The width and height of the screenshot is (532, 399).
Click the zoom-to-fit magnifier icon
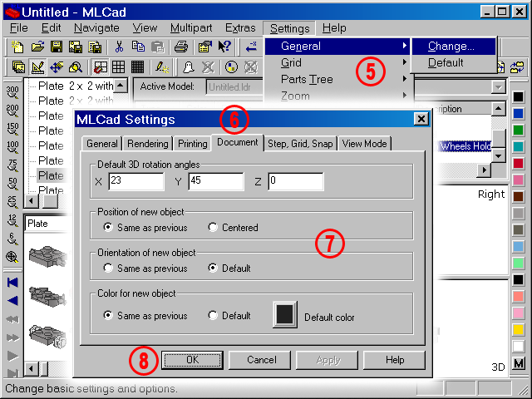pyautogui.click(x=12, y=257)
